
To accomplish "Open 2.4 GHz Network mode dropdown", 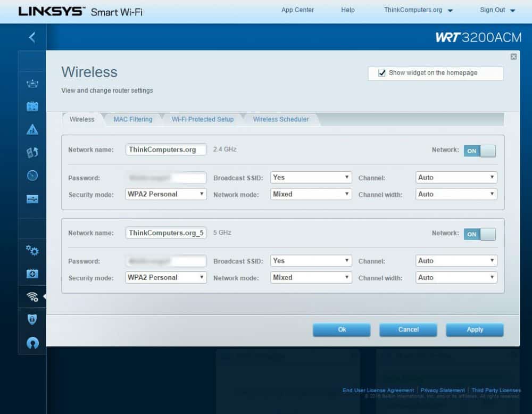I will click(x=311, y=194).
